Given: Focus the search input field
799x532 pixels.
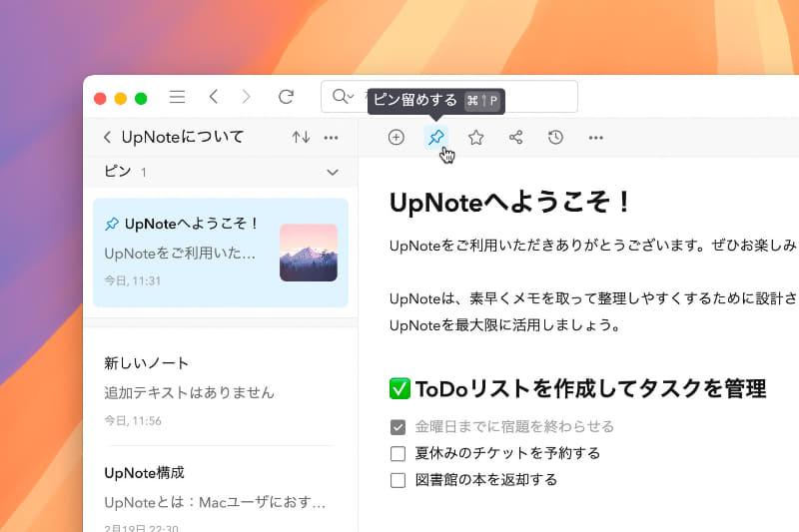Looking at the screenshot, I should (448, 96).
